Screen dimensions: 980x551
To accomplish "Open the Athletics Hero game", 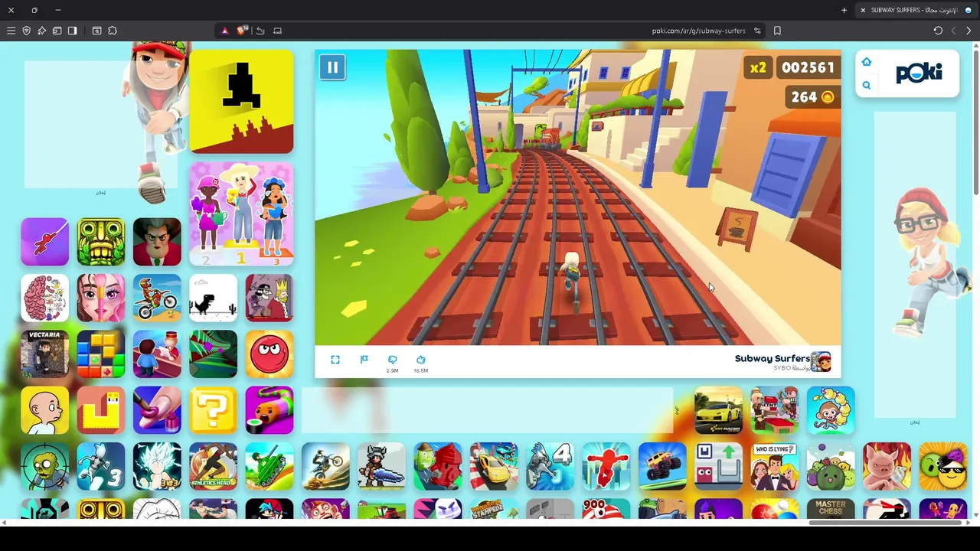I will click(213, 466).
